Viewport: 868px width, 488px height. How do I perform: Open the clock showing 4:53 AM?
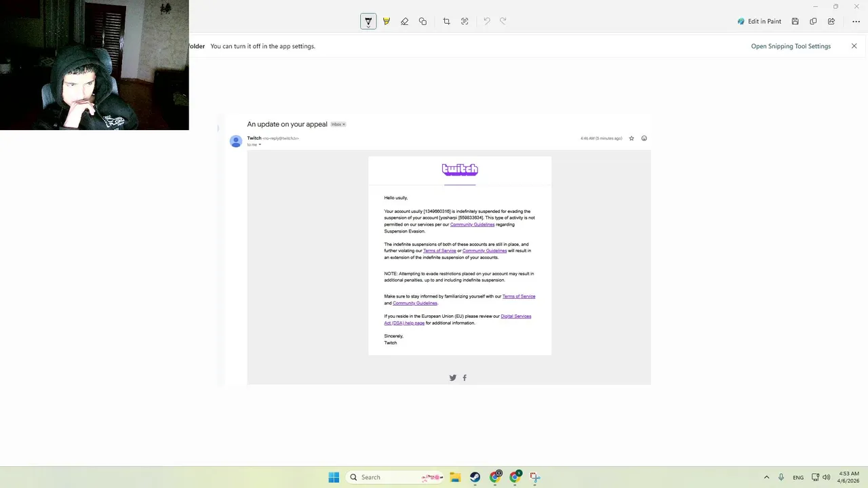848,477
